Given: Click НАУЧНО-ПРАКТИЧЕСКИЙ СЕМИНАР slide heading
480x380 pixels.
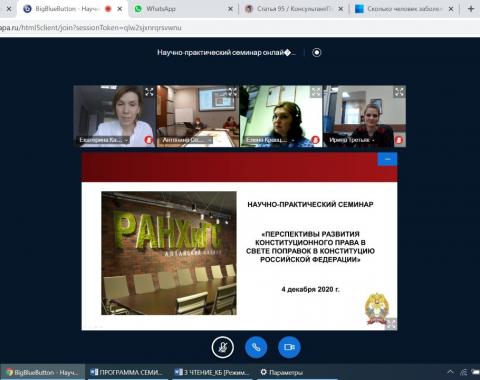Looking at the screenshot, I should 310,204.
